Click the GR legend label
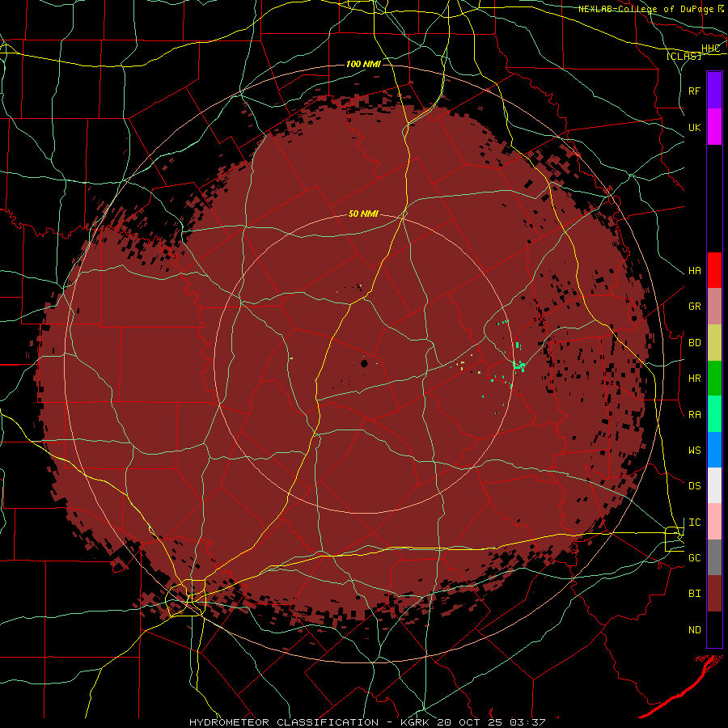 pos(694,307)
